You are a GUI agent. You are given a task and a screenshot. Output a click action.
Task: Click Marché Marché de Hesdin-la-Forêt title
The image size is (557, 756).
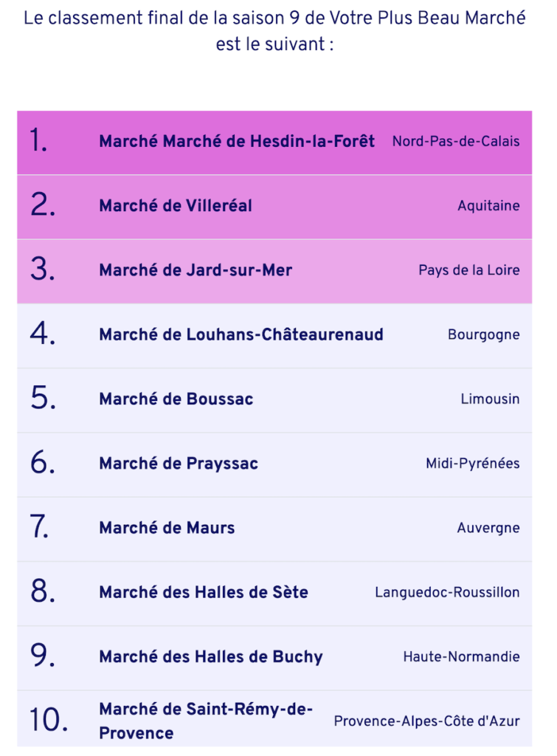(237, 141)
